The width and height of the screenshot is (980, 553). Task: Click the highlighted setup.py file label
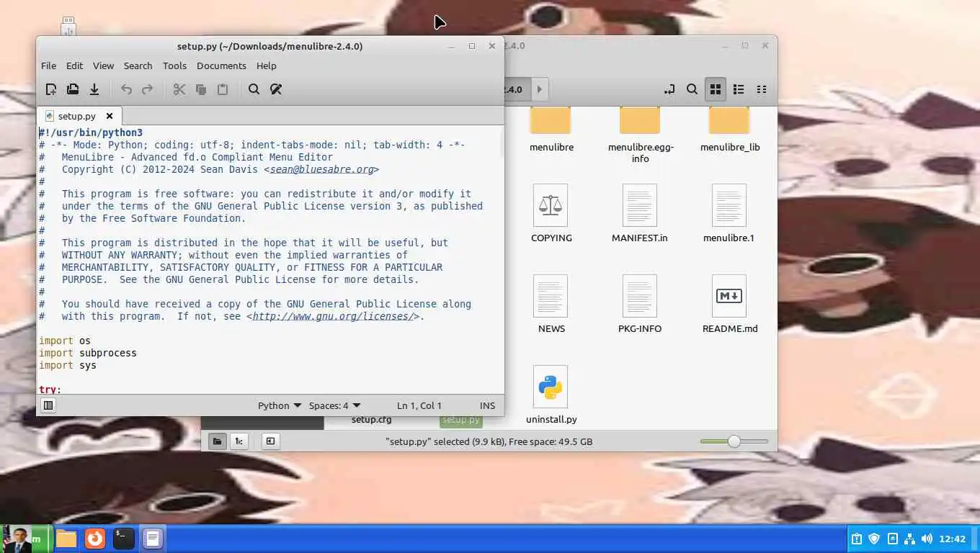pyautogui.click(x=460, y=420)
